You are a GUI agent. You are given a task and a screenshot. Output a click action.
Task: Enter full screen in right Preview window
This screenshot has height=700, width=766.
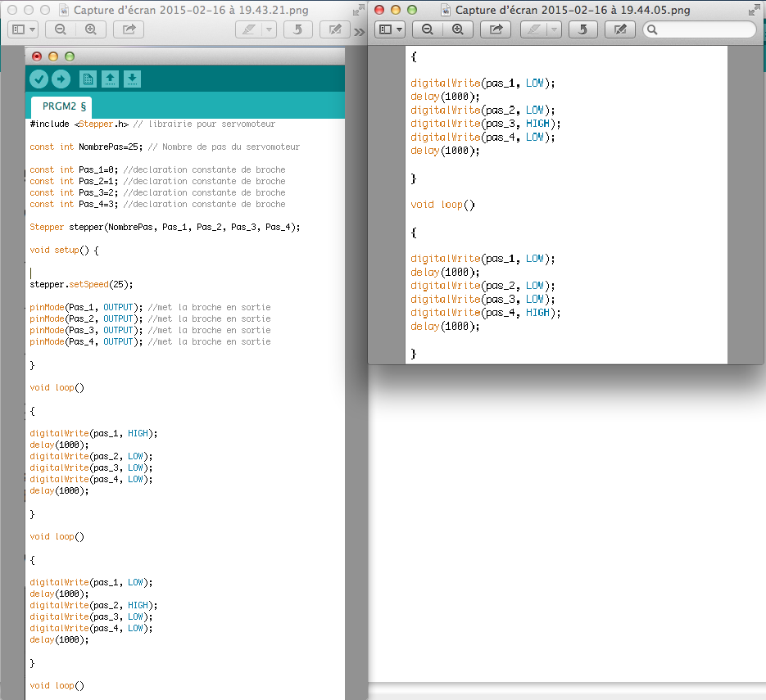(x=753, y=10)
